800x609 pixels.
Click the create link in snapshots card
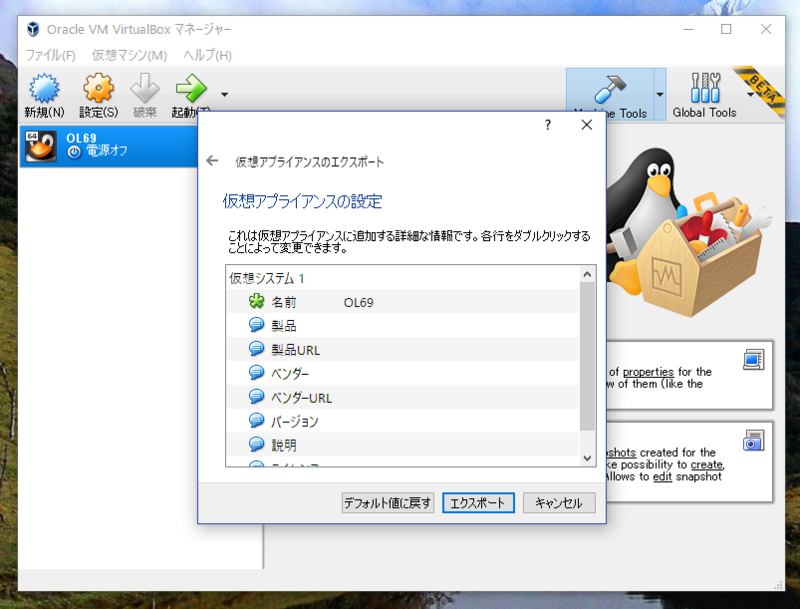click(x=707, y=465)
